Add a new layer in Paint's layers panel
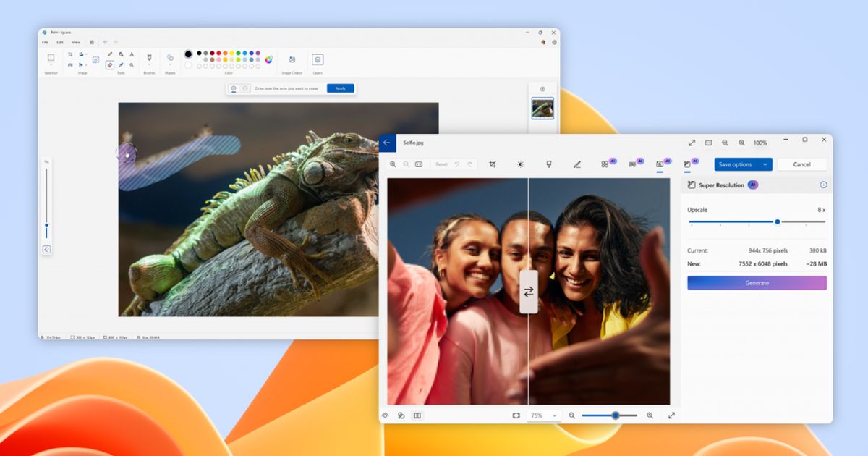The width and height of the screenshot is (868, 456). (x=542, y=89)
